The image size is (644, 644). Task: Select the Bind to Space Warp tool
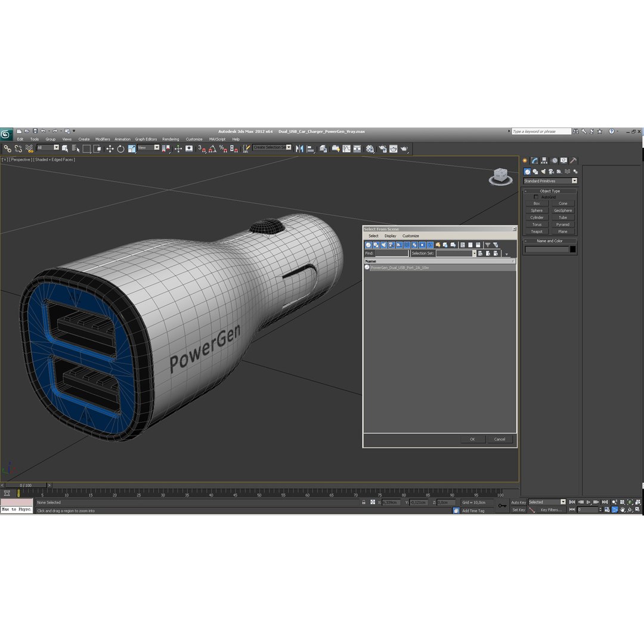(x=29, y=148)
